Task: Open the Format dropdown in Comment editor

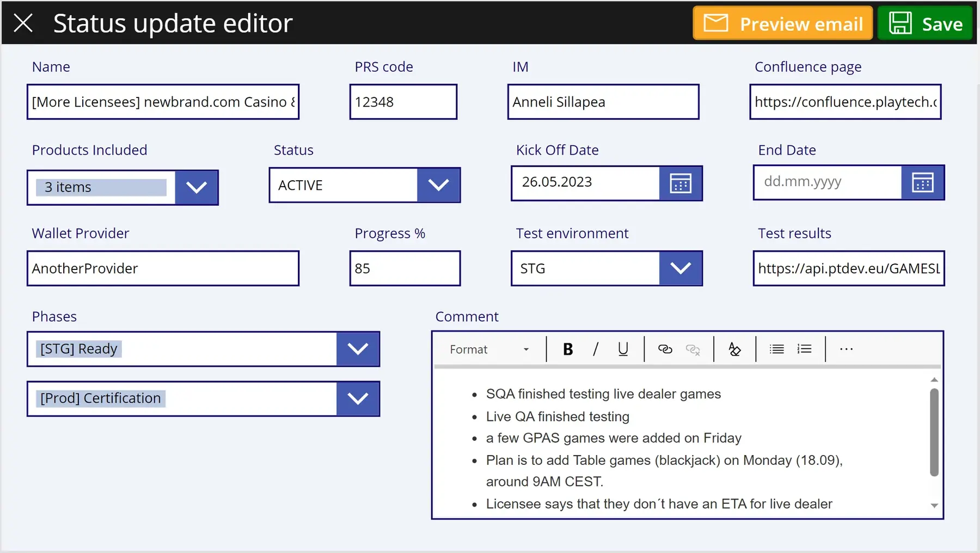Action: pyautogui.click(x=489, y=349)
